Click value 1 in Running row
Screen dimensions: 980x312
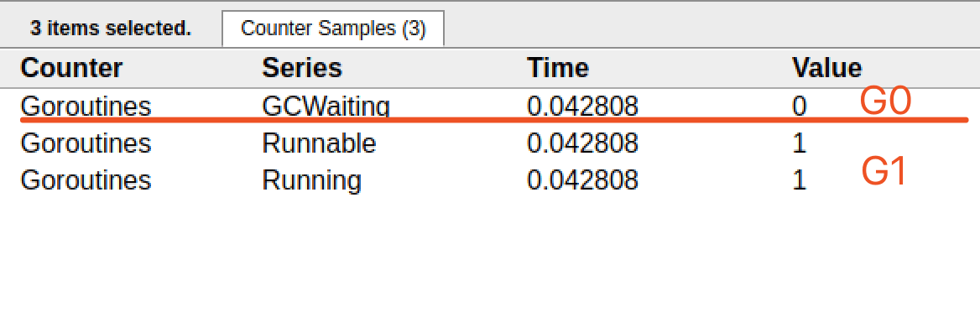click(x=800, y=180)
